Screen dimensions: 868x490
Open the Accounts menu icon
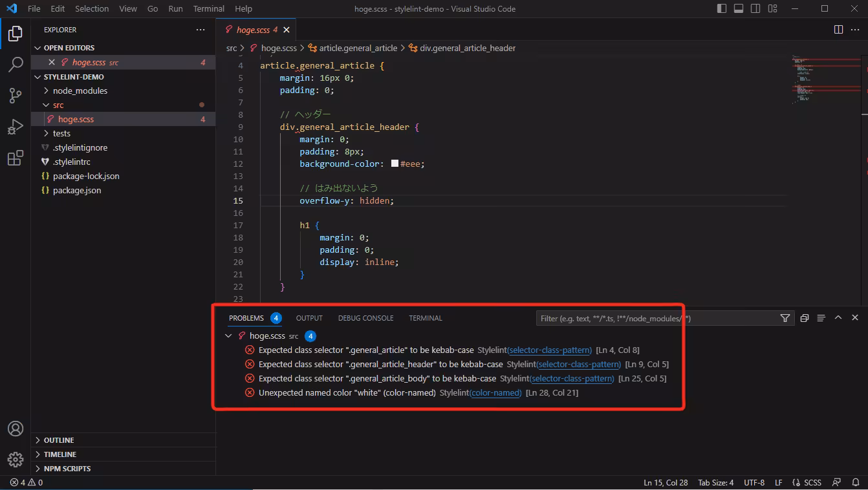coord(16,429)
